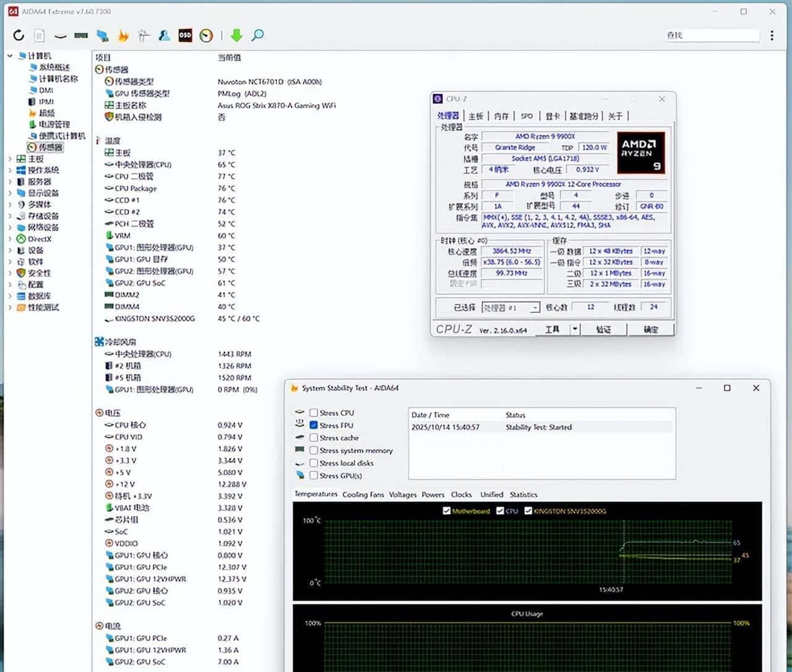Viewport: 792px width, 672px height.
Task: Expand the 主板 tree node
Action: pos(10,159)
